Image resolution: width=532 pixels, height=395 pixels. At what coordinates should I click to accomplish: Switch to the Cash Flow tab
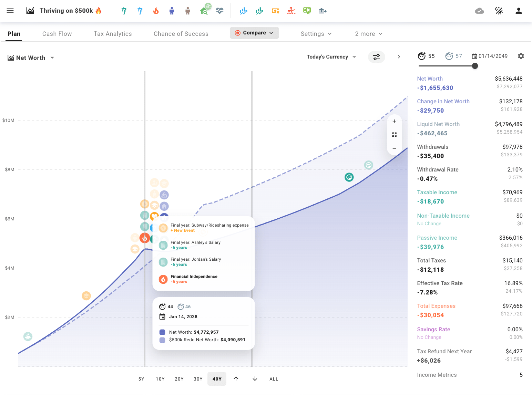pos(57,34)
